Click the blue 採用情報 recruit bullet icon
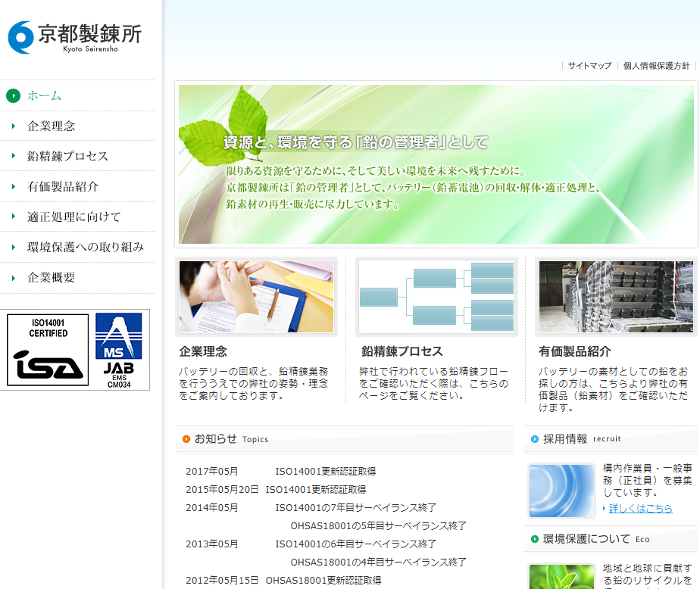The width and height of the screenshot is (700, 589). tap(535, 439)
